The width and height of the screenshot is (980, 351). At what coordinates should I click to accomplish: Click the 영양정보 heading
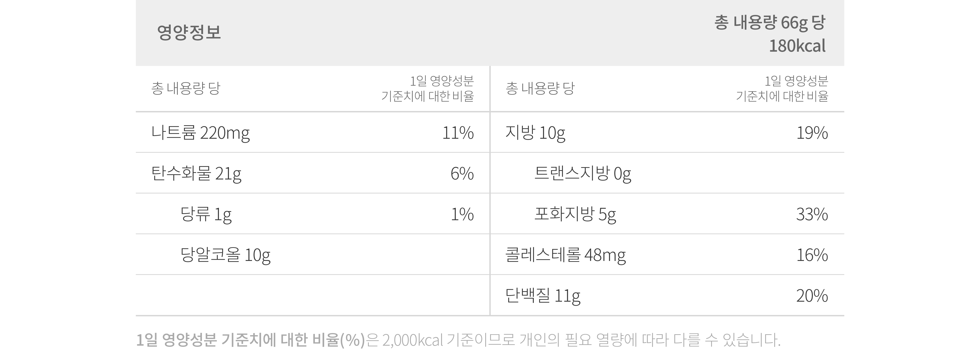coord(189,32)
